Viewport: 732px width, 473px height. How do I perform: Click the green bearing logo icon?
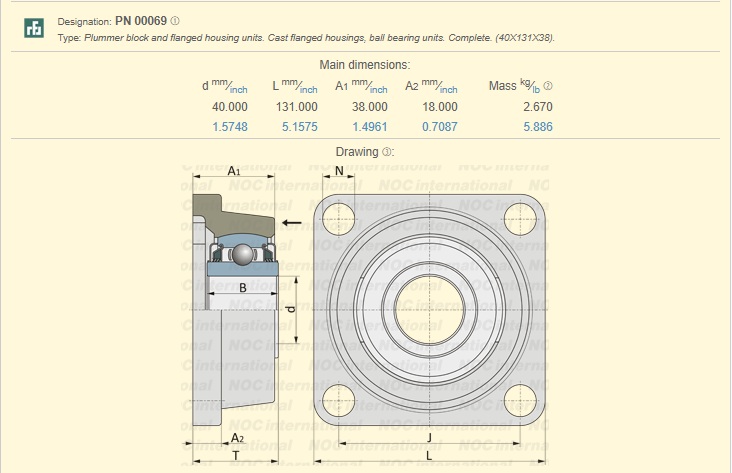[34, 28]
